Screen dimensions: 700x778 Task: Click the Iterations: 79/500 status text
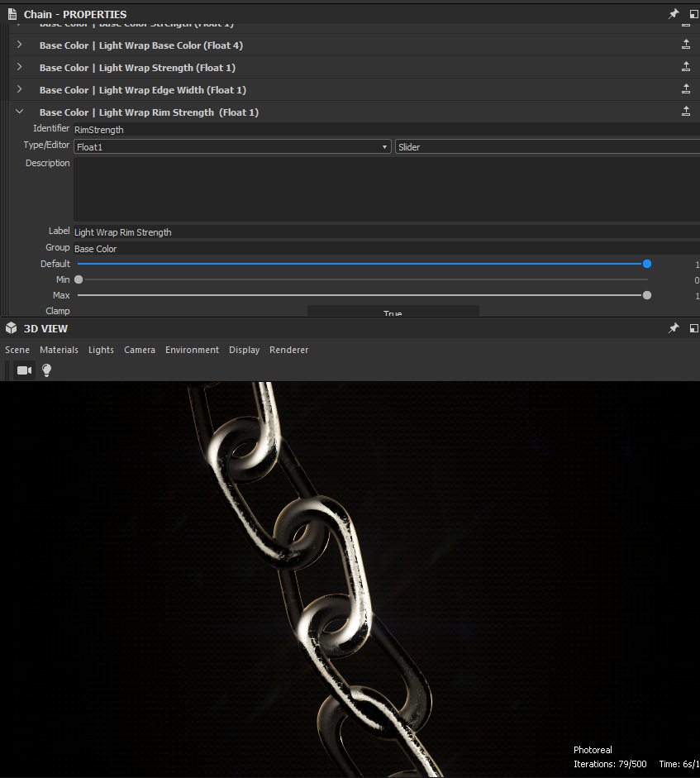click(x=610, y=764)
